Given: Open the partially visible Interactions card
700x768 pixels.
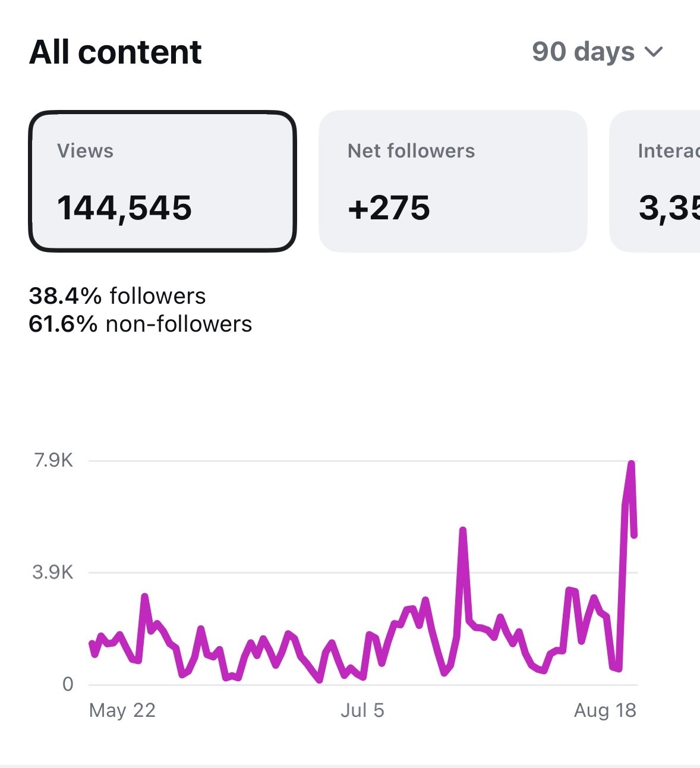Looking at the screenshot, I should 655,181.
